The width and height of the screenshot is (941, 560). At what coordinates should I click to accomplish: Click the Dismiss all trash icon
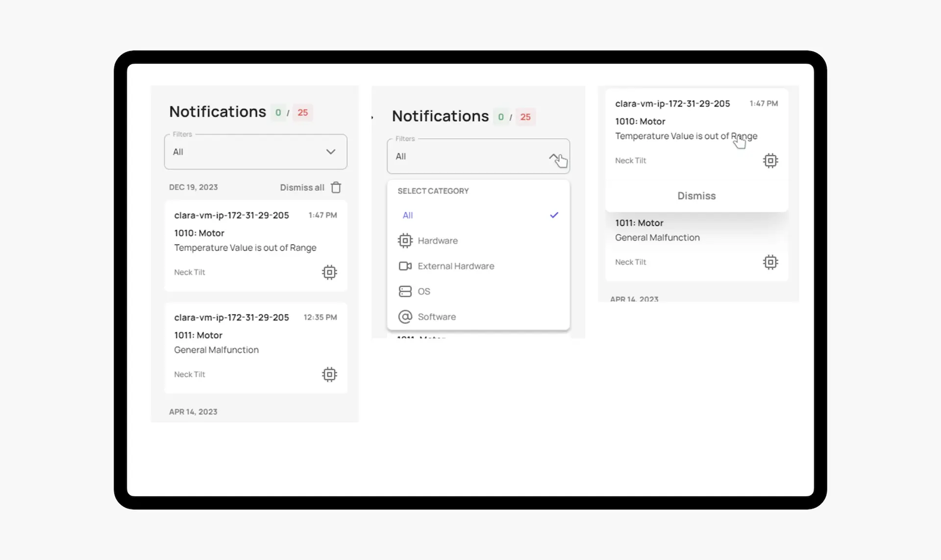coord(336,188)
